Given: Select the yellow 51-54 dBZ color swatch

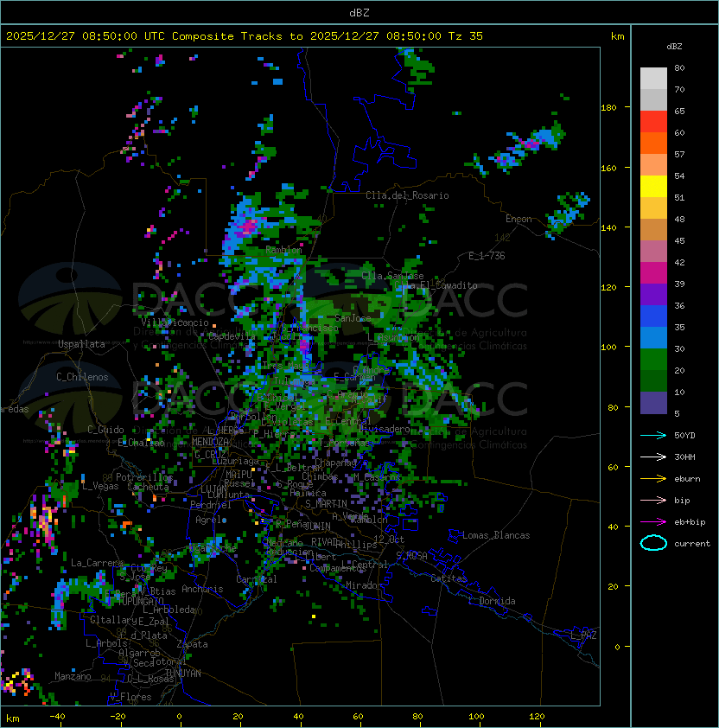Looking at the screenshot, I should coord(653,187).
